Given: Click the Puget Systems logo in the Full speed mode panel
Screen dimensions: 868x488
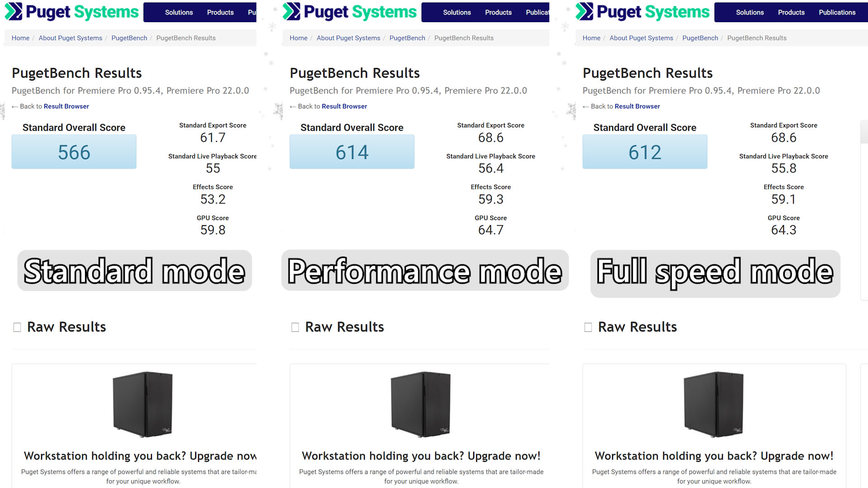Looking at the screenshot, I should (642, 12).
